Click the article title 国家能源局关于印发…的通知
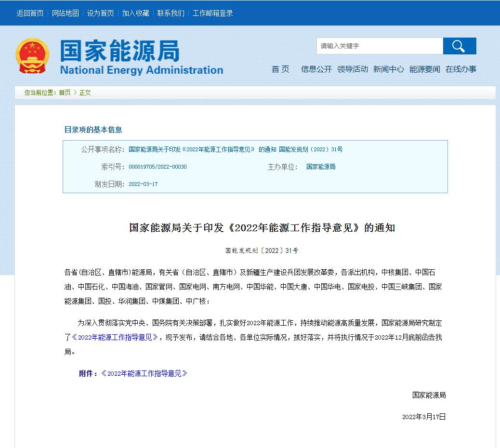Screen dimensions: 500x448 coord(262,228)
